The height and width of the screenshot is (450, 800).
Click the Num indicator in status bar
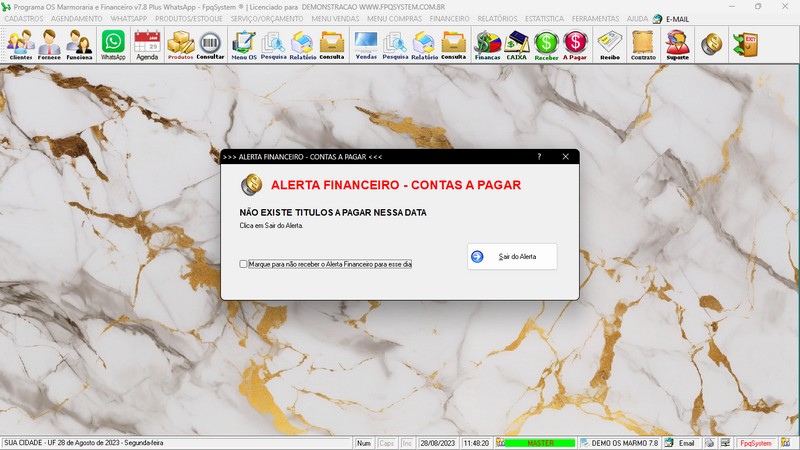click(364, 443)
